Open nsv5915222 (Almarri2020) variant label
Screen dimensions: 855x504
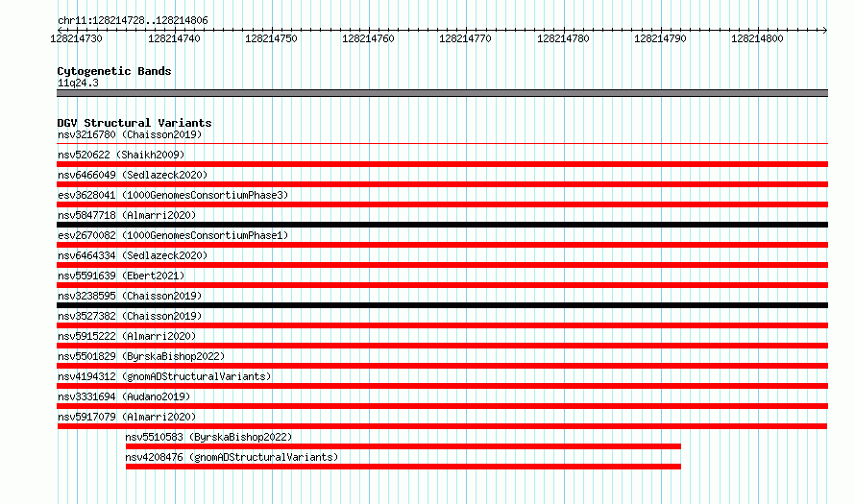[x=127, y=336]
